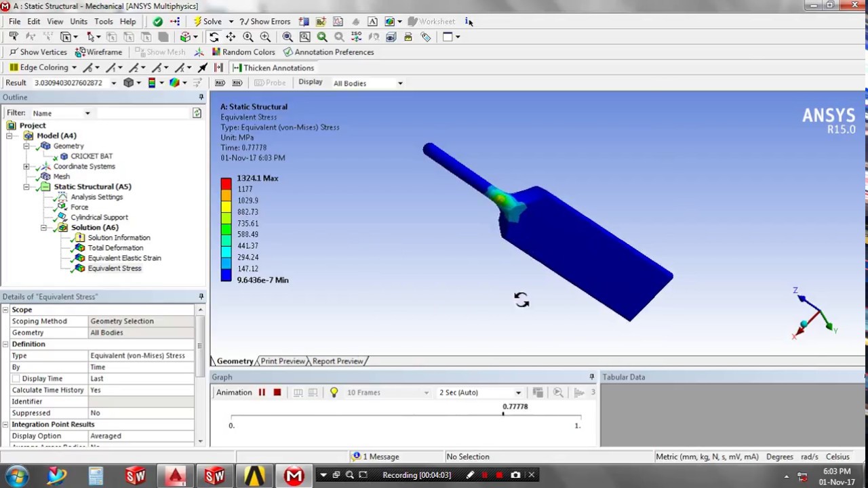Select Analysis Settings in the tree
868x488 pixels.
[97, 197]
